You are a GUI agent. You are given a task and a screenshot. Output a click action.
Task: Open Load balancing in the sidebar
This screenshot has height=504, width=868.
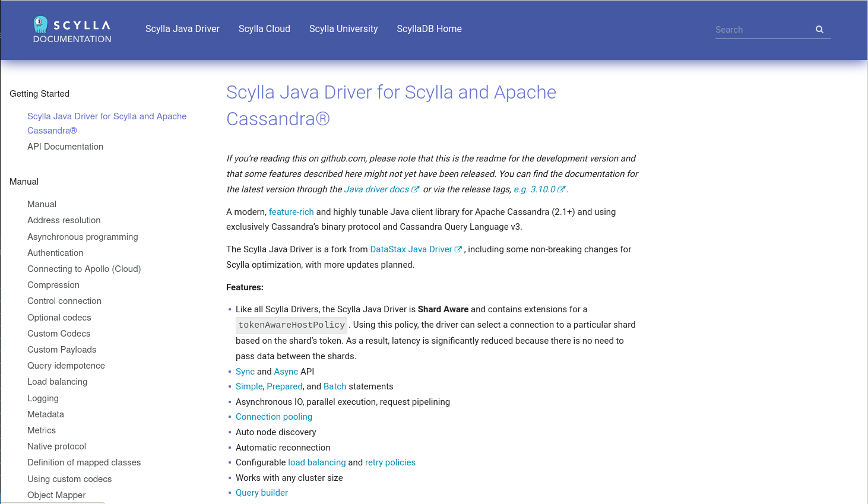[57, 382]
